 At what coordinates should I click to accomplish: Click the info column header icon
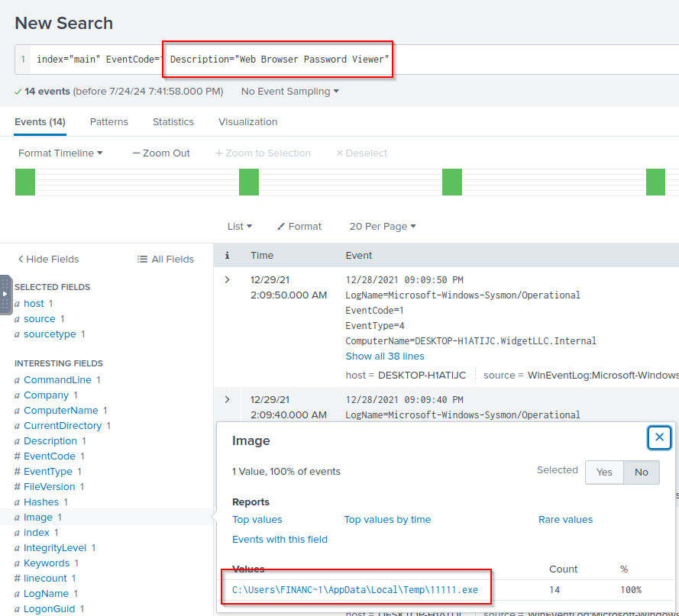[227, 256]
